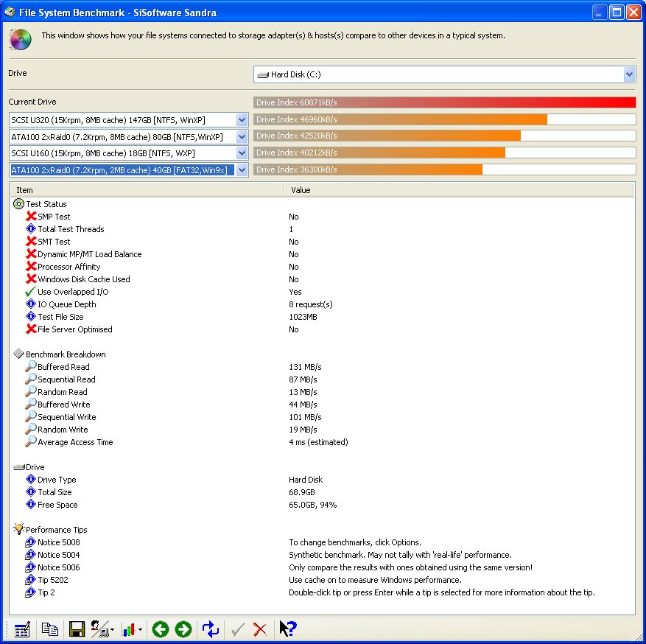This screenshot has height=644, width=646.
Task: Click the Drive Index 46960kB/s bar
Action: (x=444, y=119)
